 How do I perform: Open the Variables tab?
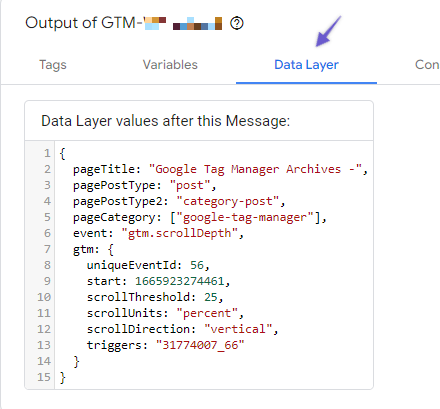[x=170, y=65]
